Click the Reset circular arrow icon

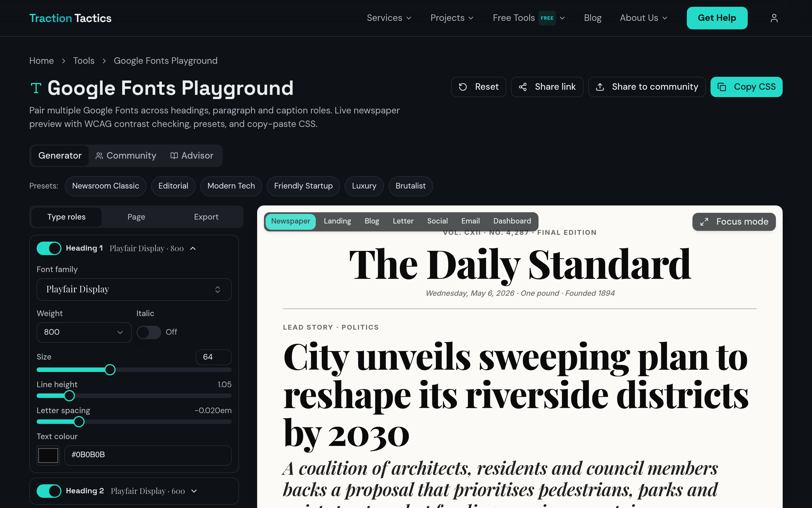click(463, 87)
